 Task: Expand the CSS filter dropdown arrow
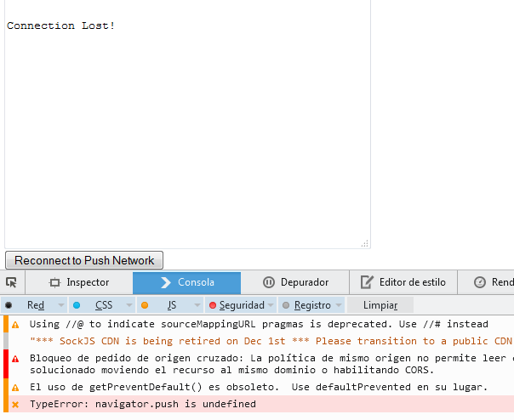pos(129,305)
